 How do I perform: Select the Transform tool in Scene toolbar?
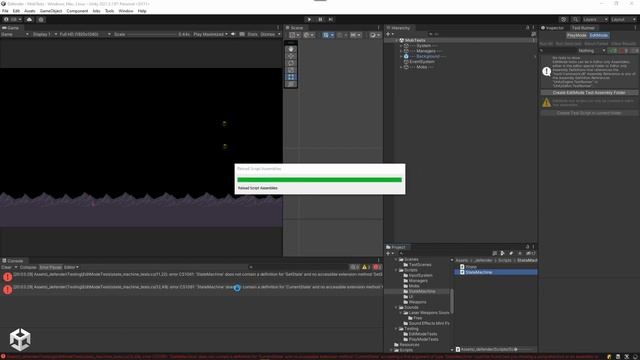point(291,84)
